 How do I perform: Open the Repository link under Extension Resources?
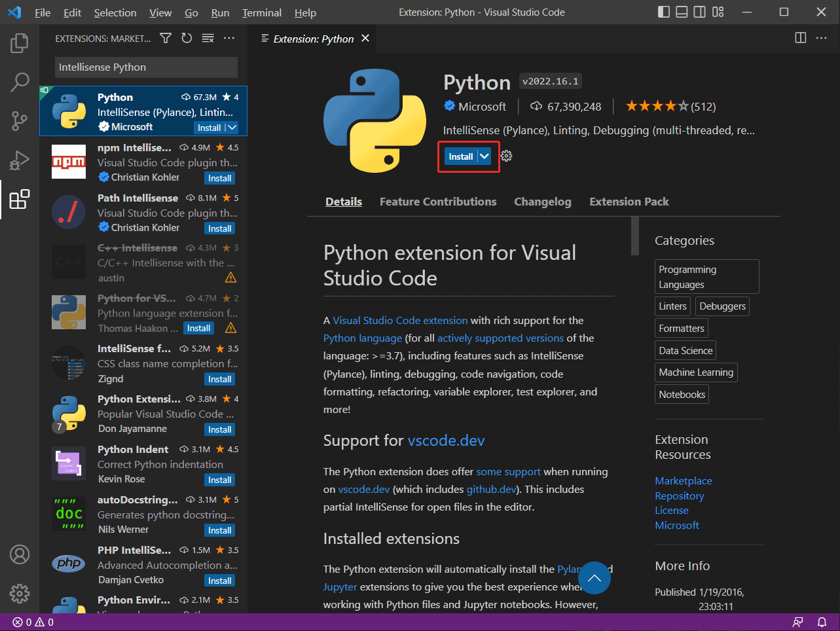[x=680, y=496]
